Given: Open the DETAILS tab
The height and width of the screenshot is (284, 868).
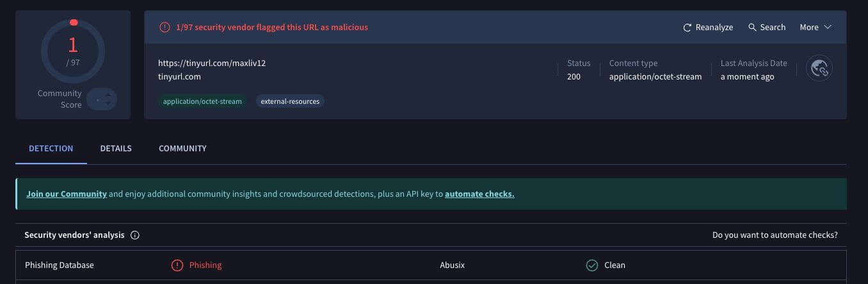Looking at the screenshot, I should pyautogui.click(x=116, y=149).
